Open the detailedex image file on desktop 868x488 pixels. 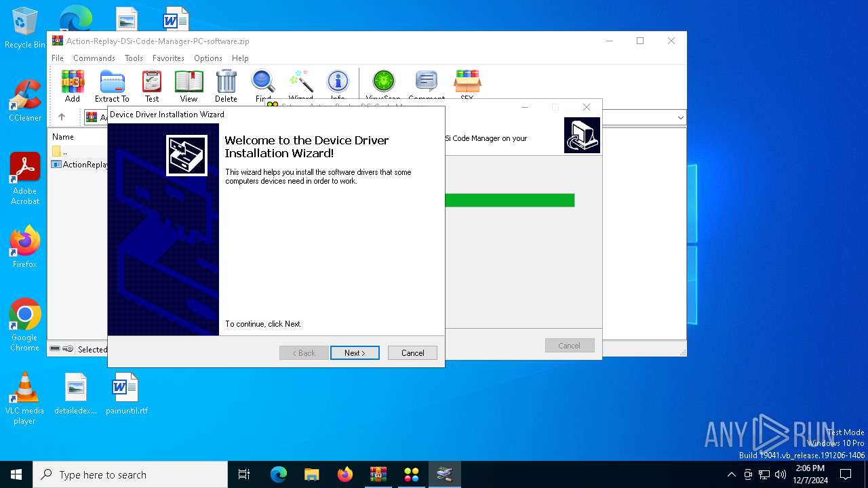click(x=76, y=393)
